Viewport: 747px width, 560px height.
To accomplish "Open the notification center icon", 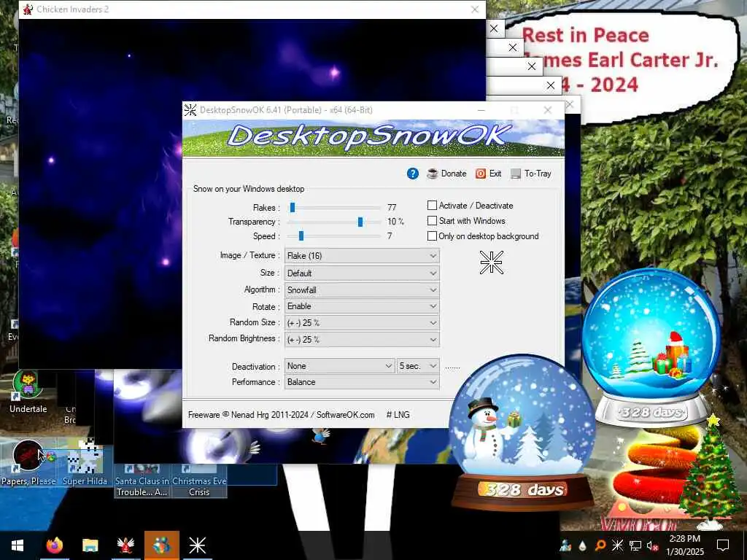I will 723,545.
